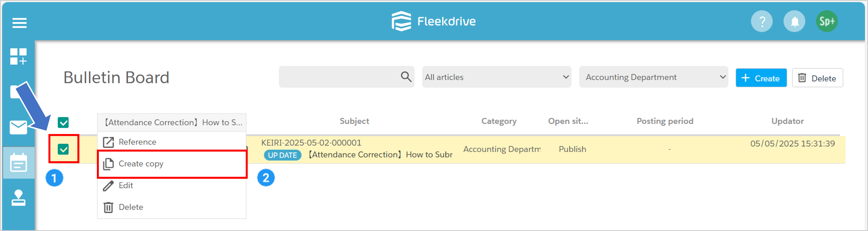
Task: Click the search magnifier icon
Action: 406,77
